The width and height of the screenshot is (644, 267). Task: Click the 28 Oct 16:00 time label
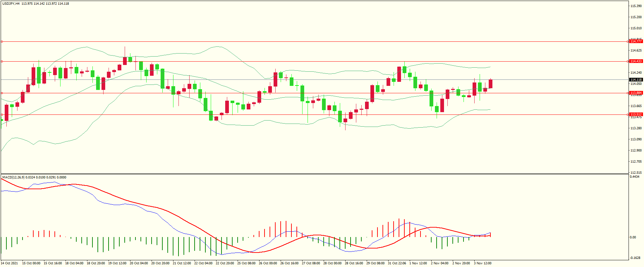click(354, 263)
